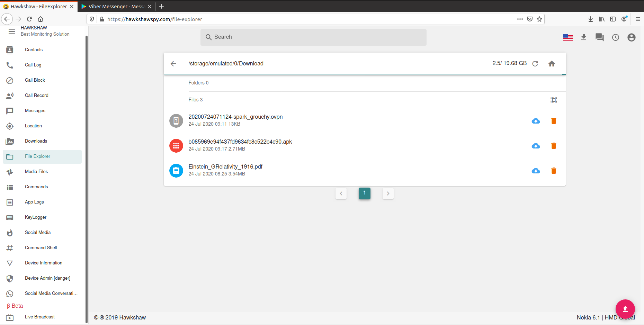
Task: Select file name Einstein_GRelativity_1916.pdf
Action: 225,167
